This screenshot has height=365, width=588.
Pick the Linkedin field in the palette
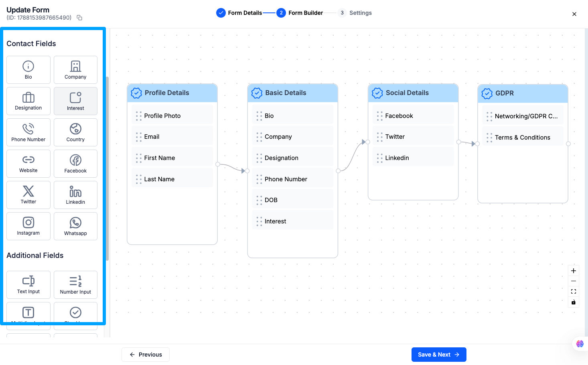pyautogui.click(x=75, y=195)
